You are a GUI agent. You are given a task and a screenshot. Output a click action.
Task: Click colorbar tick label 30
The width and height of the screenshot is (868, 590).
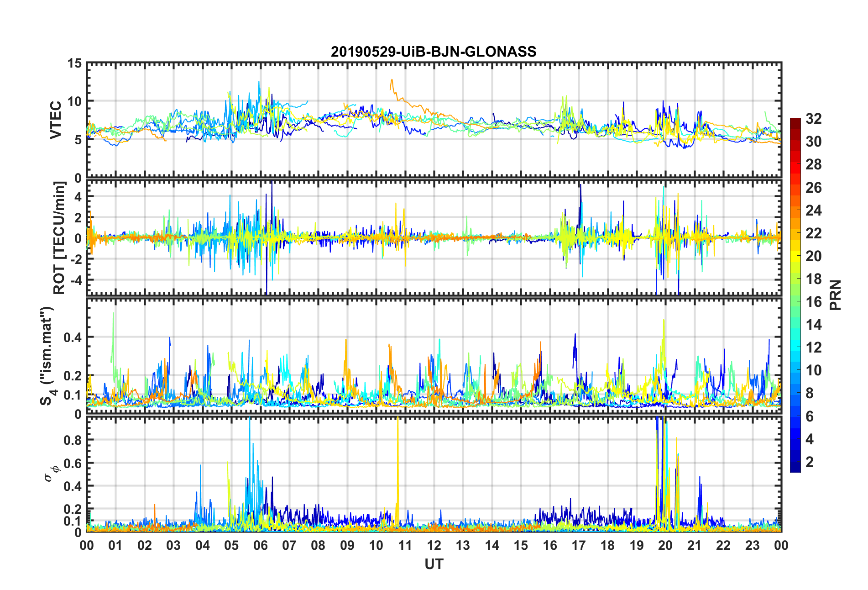click(x=814, y=142)
